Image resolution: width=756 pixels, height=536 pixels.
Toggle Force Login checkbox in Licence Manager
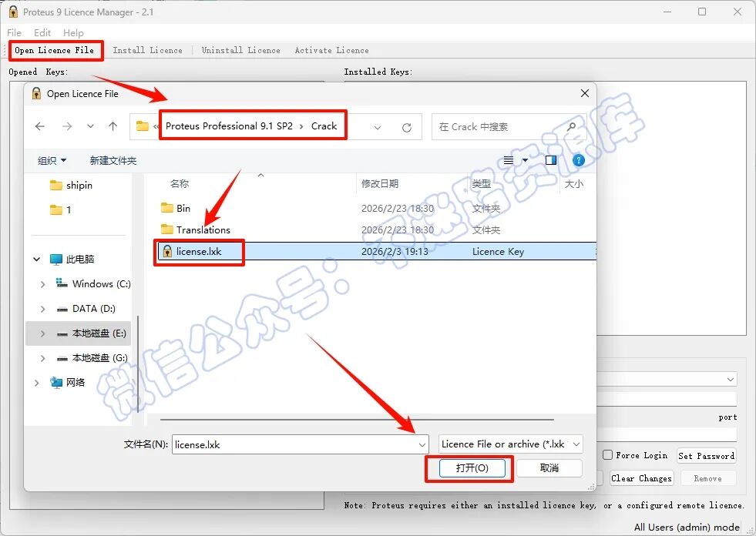[x=607, y=454]
